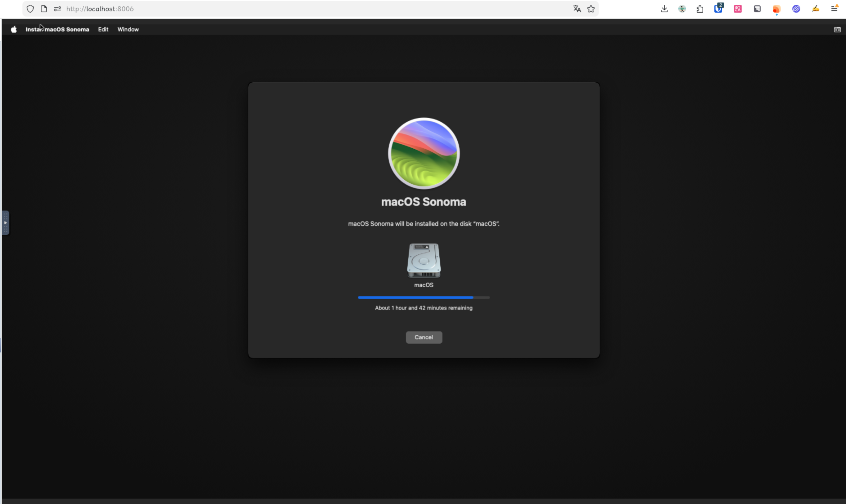The width and height of the screenshot is (846, 504).
Task: Expand the left side control panel handle
Action: (5, 223)
